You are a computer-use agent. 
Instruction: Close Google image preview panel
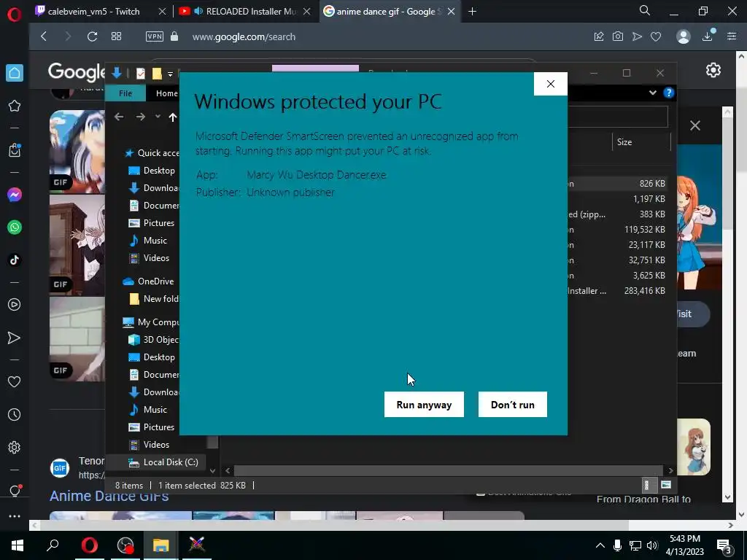tap(695, 125)
